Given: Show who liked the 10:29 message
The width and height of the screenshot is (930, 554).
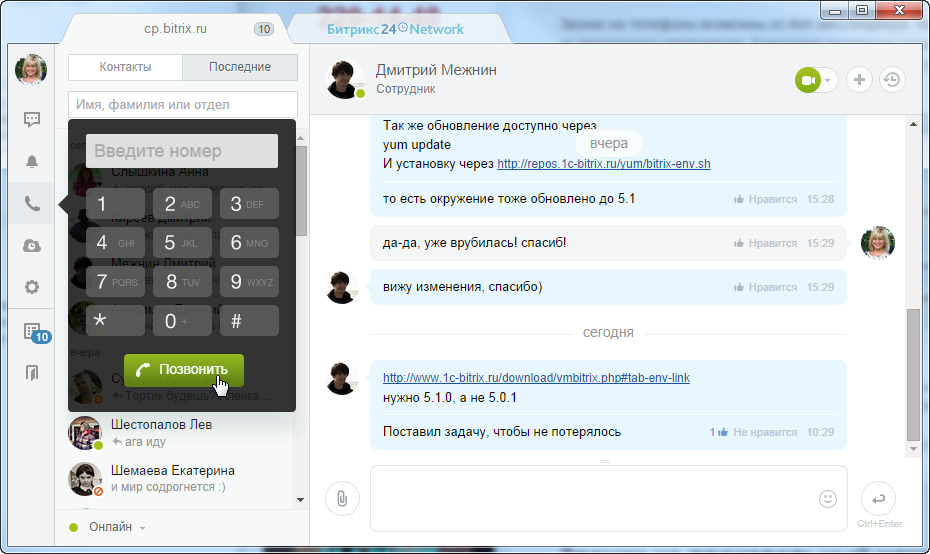Looking at the screenshot, I should [x=719, y=432].
